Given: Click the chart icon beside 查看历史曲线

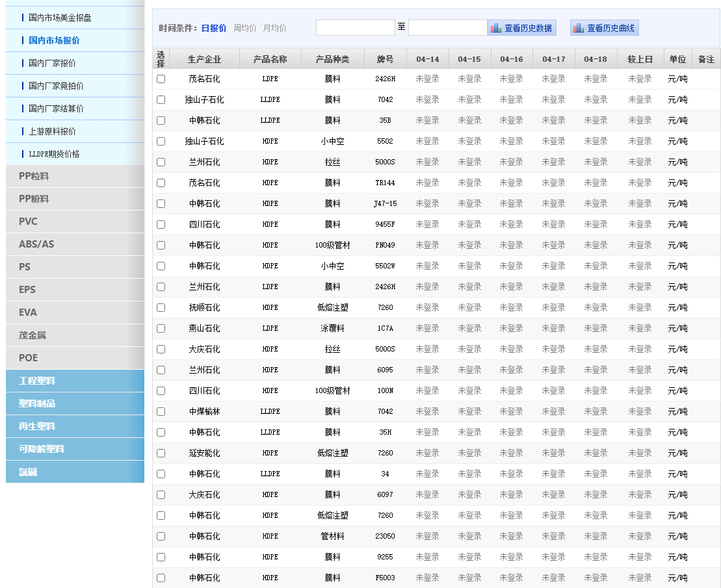Looking at the screenshot, I should coord(579,28).
